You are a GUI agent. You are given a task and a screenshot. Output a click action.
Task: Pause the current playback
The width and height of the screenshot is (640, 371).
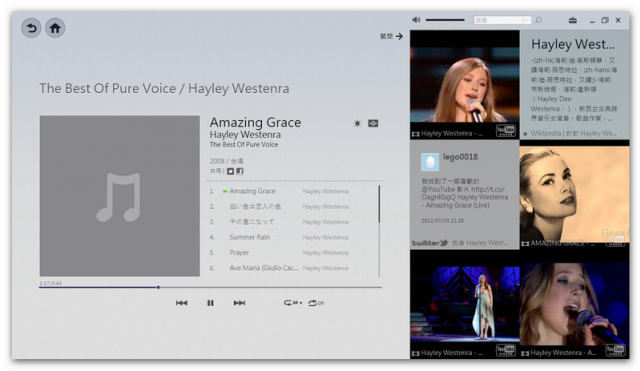click(210, 303)
